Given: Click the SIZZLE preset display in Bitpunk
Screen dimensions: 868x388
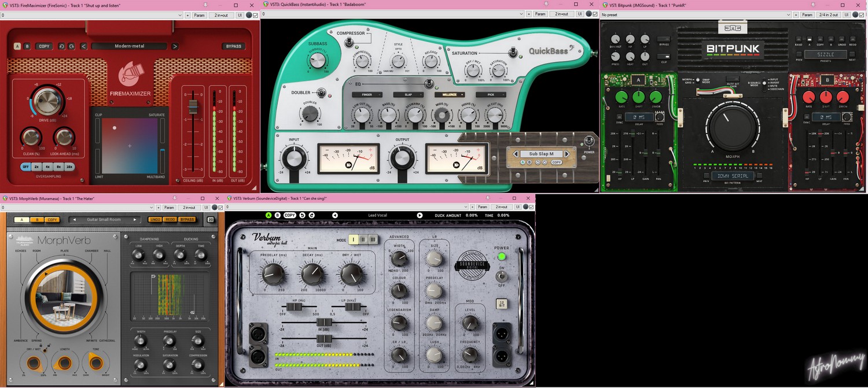Looking at the screenshot, I should (x=825, y=54).
